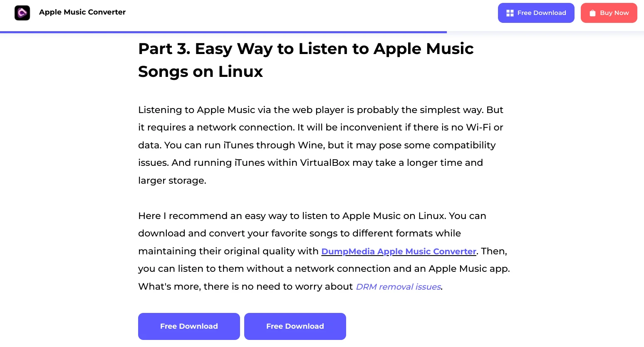Image resolution: width=644 pixels, height=347 pixels.
Task: Click the word VirtualBox in the article
Action: click(324, 163)
